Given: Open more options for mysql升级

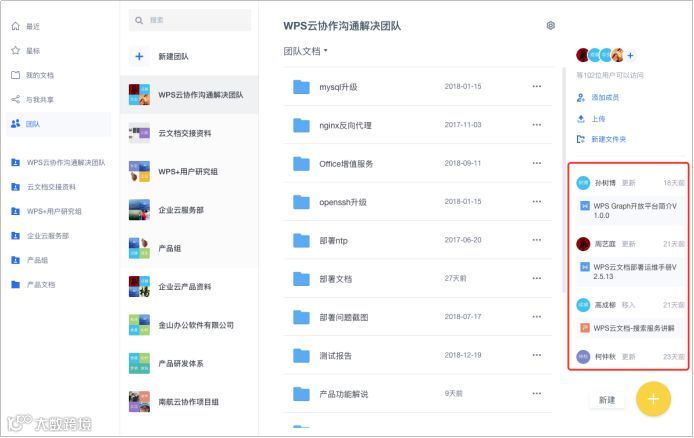Looking at the screenshot, I should pos(537,86).
